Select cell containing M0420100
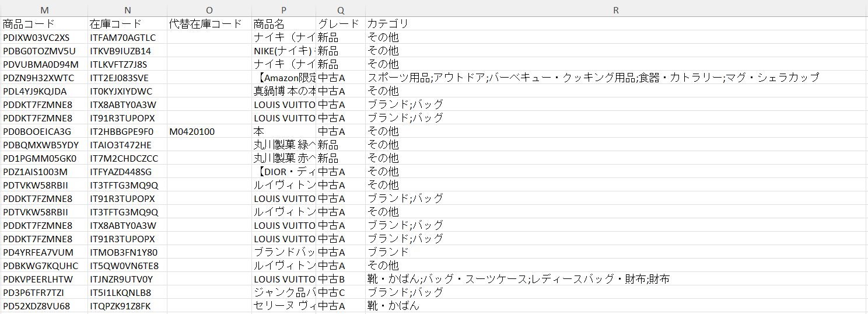Image resolution: width=868 pixels, height=314 pixels. click(x=209, y=131)
